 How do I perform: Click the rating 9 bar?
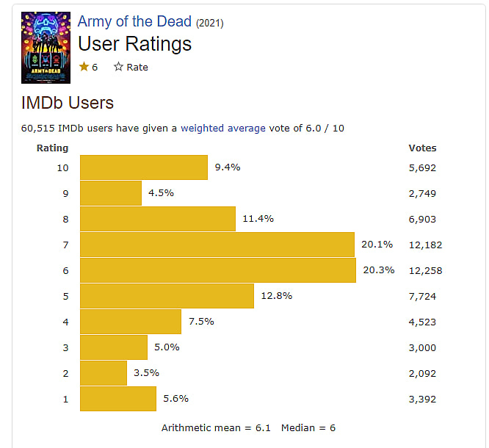(111, 193)
